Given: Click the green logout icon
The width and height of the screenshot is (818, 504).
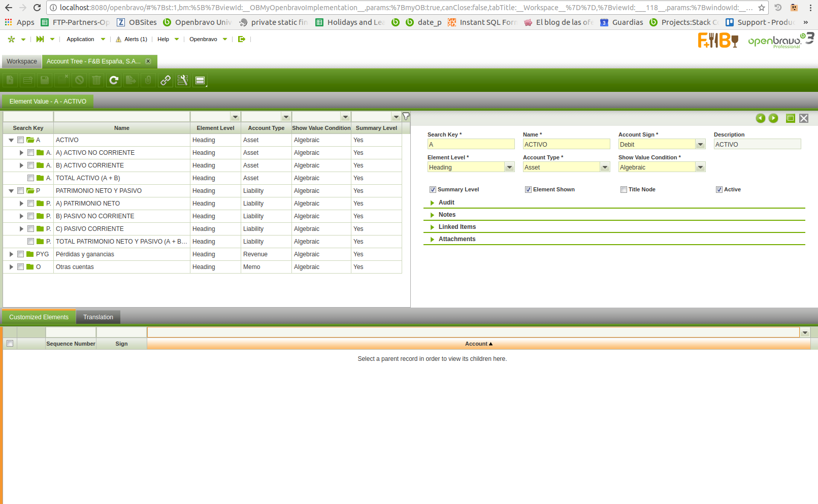Looking at the screenshot, I should tap(242, 39).
